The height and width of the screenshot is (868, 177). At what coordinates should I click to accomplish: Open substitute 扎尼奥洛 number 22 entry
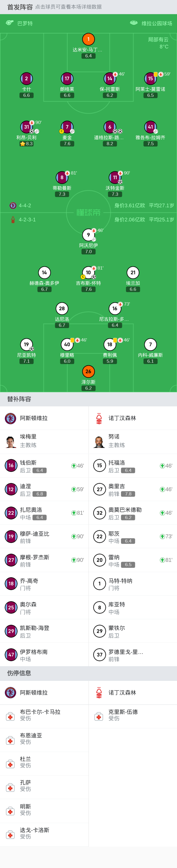(x=44, y=513)
